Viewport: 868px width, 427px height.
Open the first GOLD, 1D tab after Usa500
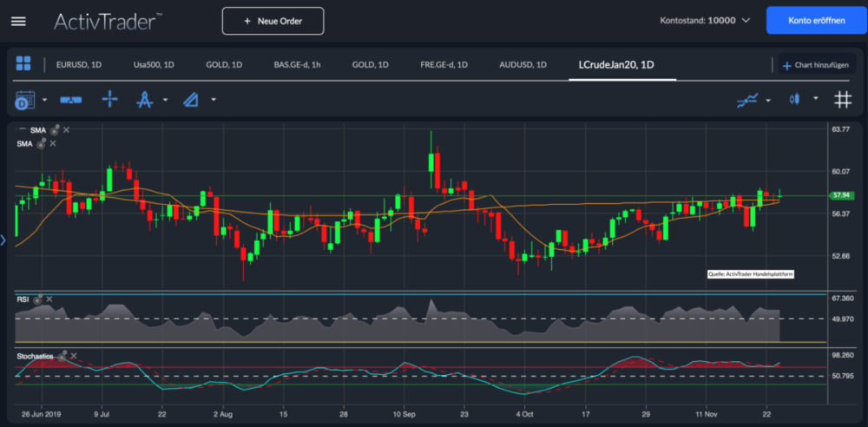pos(224,65)
